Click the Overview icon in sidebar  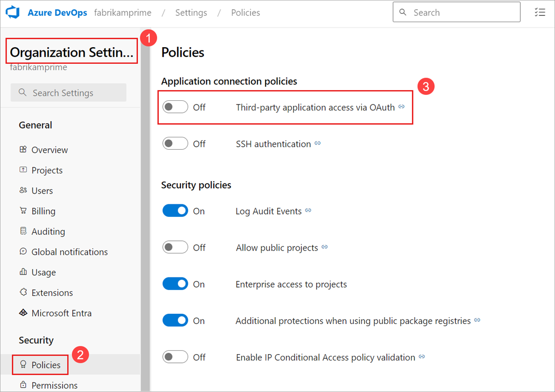(x=23, y=149)
